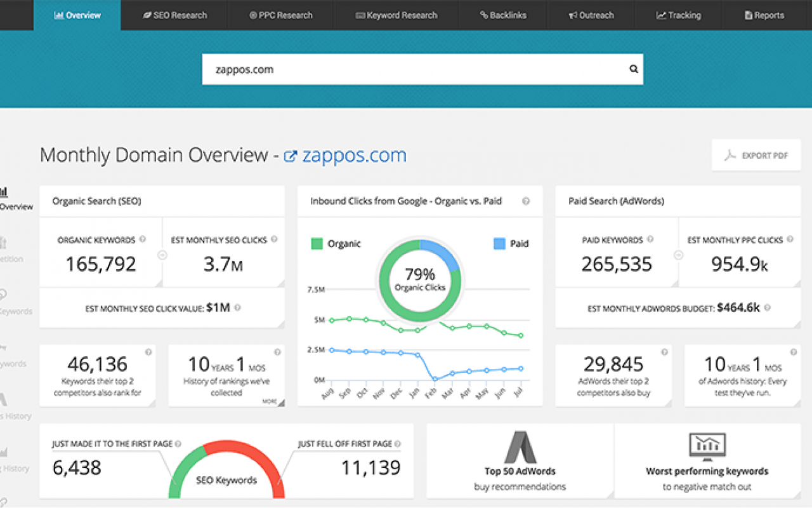Image resolution: width=812 pixels, height=508 pixels.
Task: Show help for Just Made It to the First Page
Action: [x=178, y=444]
